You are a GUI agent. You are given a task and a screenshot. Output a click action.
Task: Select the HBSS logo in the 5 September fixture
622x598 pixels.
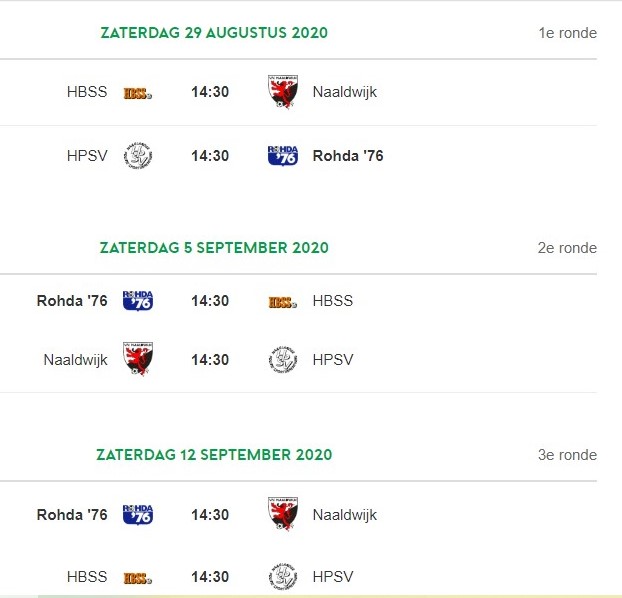click(x=283, y=301)
